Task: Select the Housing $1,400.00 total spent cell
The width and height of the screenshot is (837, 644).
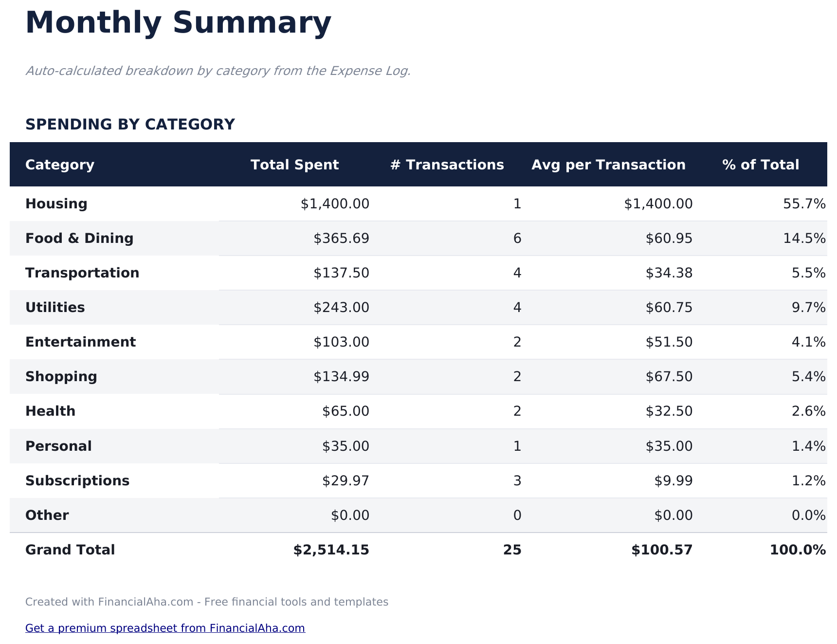Action: point(335,203)
